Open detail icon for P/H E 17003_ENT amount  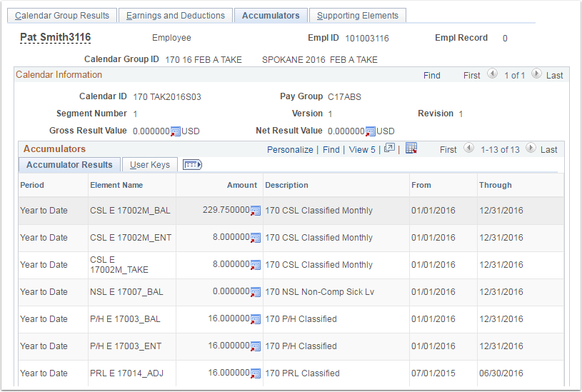[256, 346]
